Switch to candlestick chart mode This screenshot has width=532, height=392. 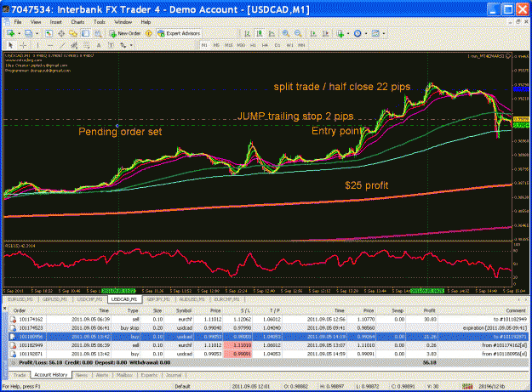[260, 33]
